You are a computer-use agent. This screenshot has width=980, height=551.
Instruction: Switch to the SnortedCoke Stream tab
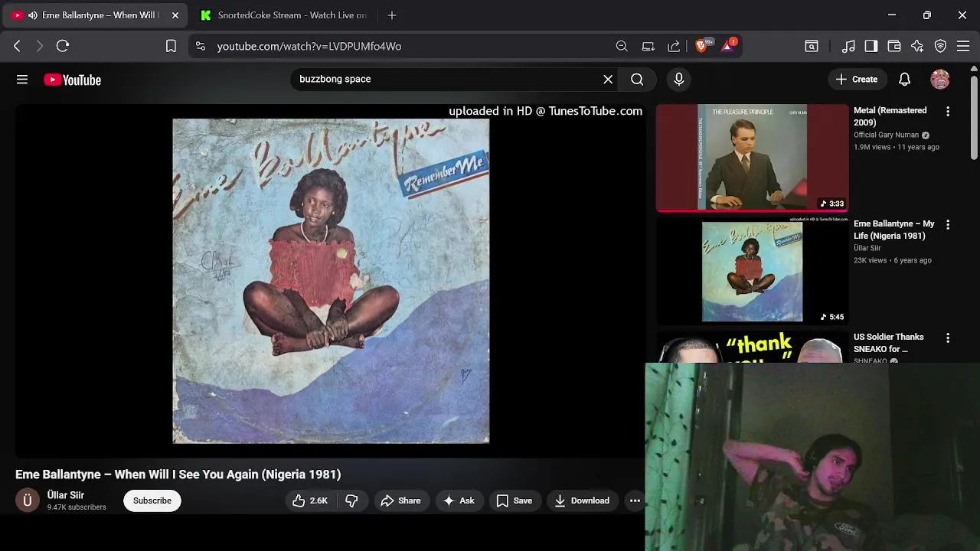coord(283,15)
